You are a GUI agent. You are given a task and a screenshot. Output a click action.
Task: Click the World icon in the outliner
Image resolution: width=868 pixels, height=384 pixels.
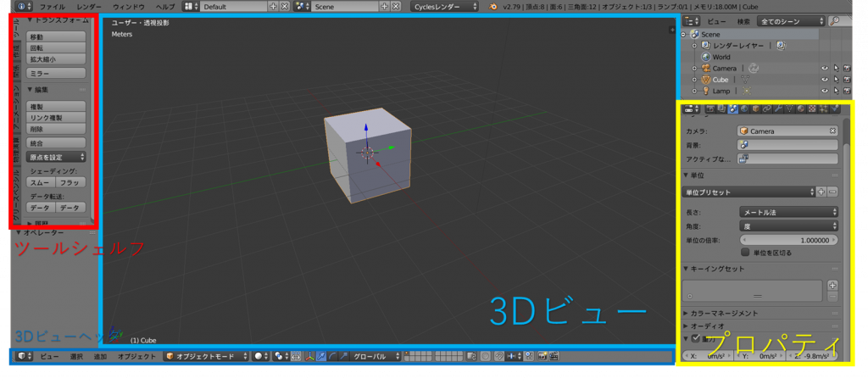[705, 58]
